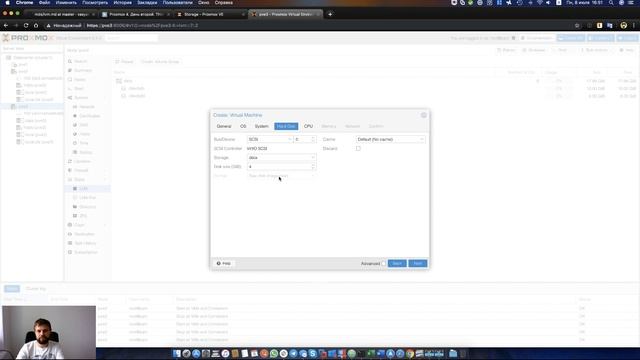Expand the Ceph section in the node menu
The image size is (640, 360).
coord(87,225)
